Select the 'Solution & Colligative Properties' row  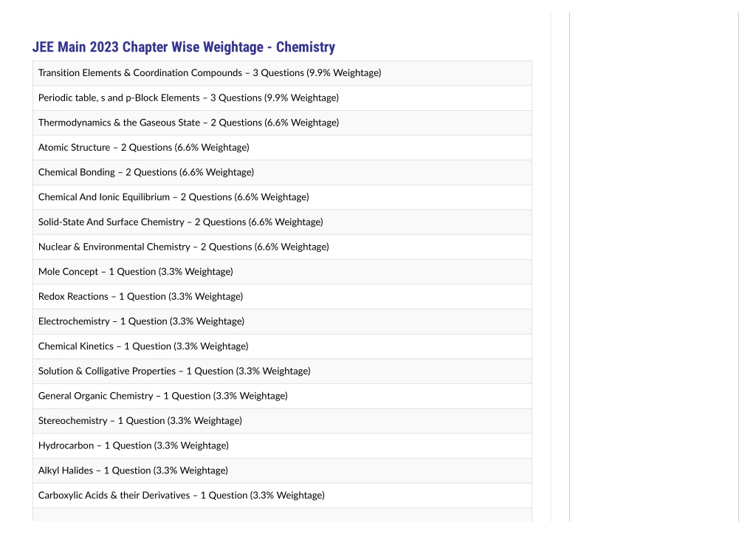coord(282,371)
